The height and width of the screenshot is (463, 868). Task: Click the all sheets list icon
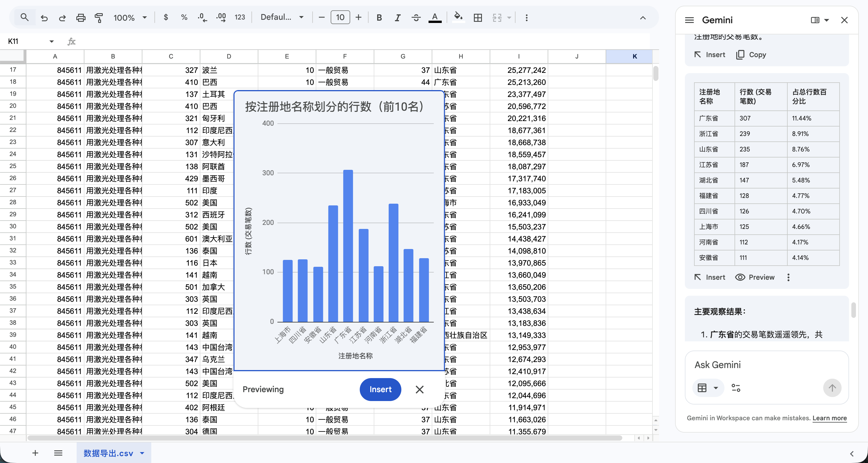(x=58, y=453)
